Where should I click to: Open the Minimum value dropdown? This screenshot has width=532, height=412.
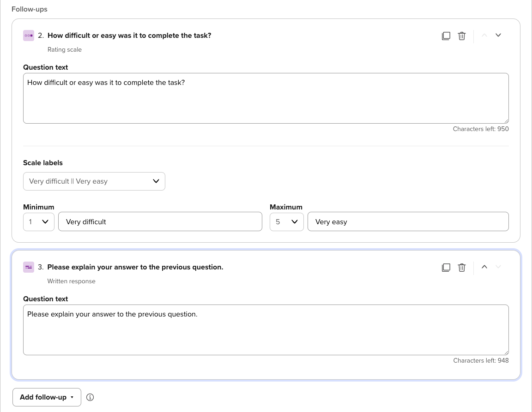point(39,222)
